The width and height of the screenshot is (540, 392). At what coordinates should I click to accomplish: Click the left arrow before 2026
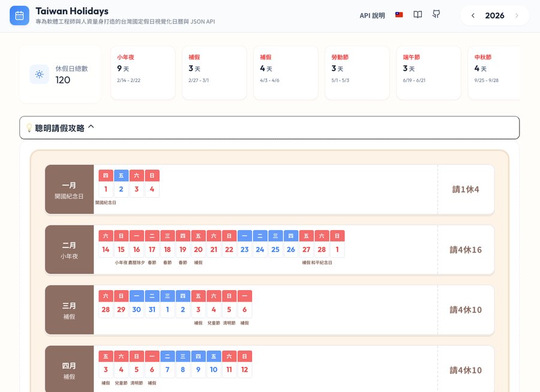473,16
